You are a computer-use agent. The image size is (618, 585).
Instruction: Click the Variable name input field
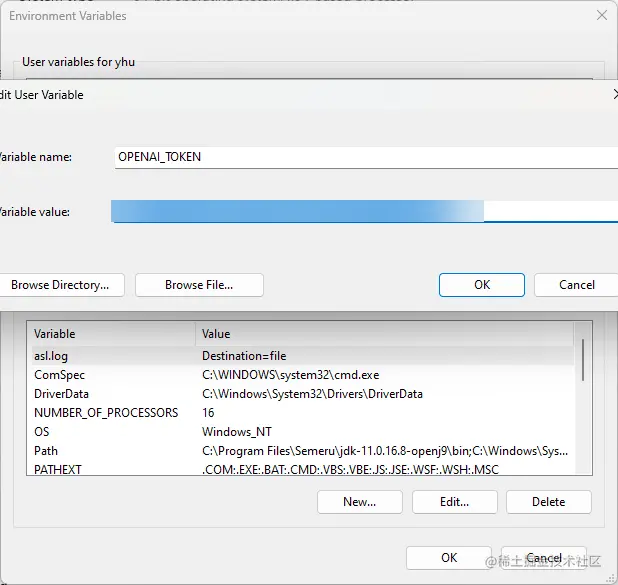366,157
